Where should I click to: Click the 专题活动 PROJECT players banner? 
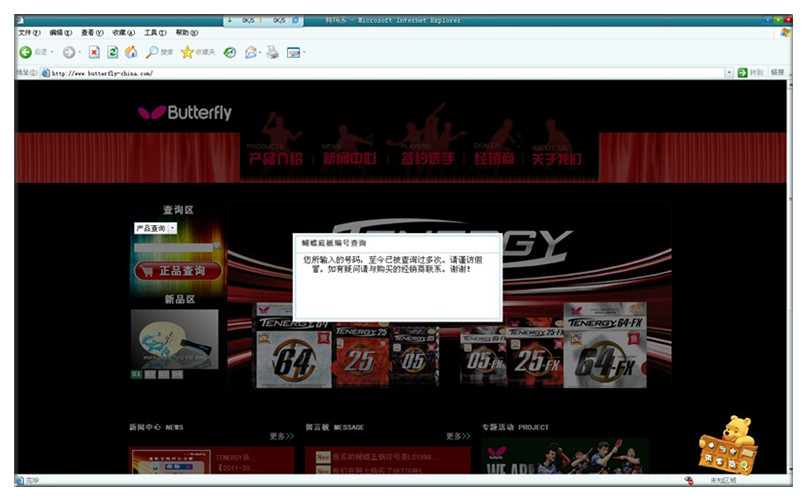(x=565, y=456)
